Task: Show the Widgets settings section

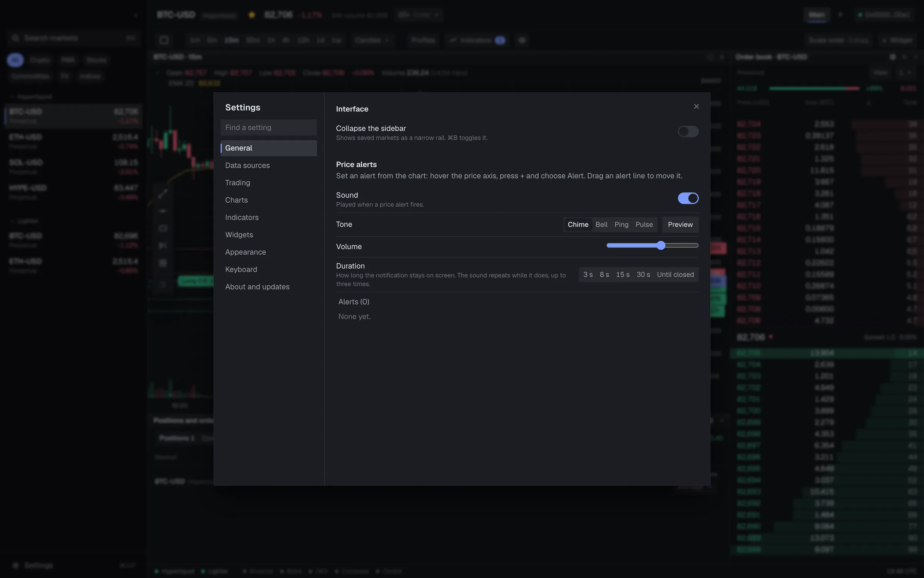Action: [x=269, y=235]
